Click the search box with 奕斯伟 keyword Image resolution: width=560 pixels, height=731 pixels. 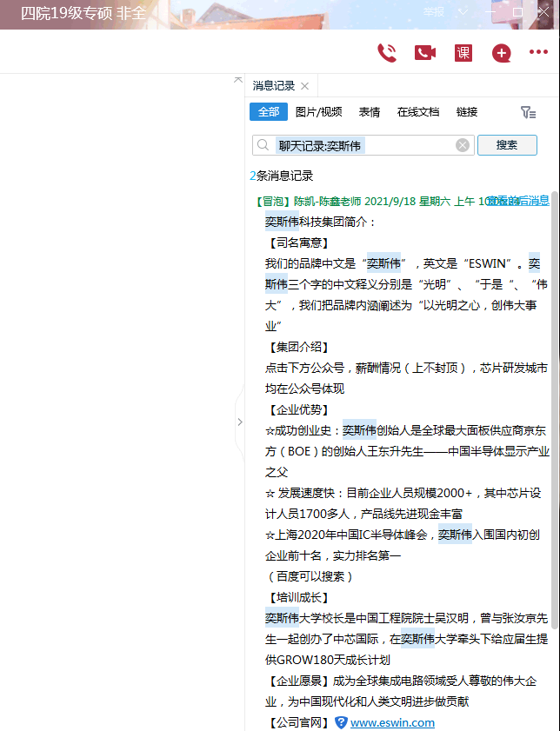(x=363, y=145)
